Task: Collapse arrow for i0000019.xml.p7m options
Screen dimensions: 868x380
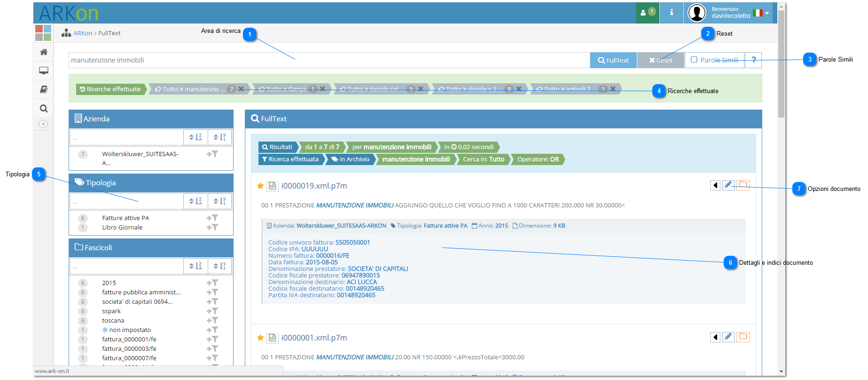Action: [x=715, y=185]
